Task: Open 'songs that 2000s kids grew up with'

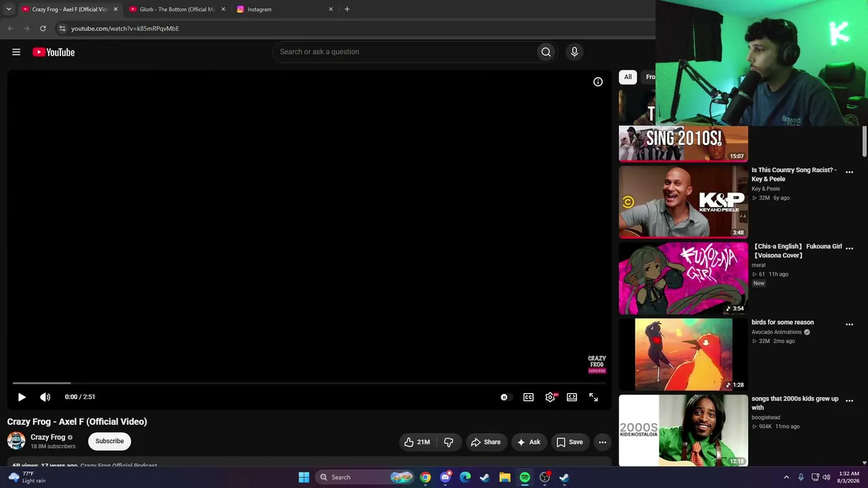Action: (795, 403)
